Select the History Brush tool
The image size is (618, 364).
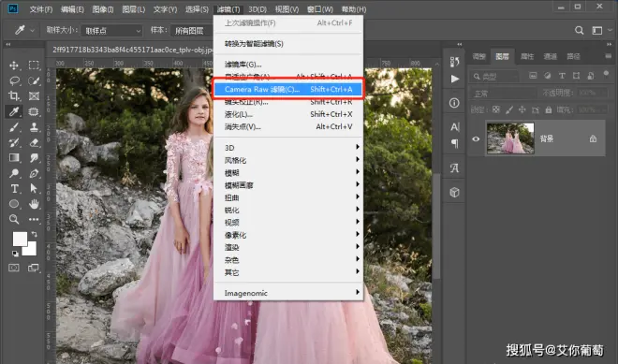[x=14, y=142]
